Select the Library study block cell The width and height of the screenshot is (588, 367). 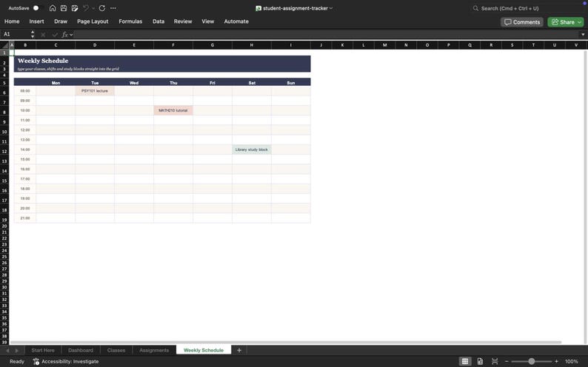[252, 149]
